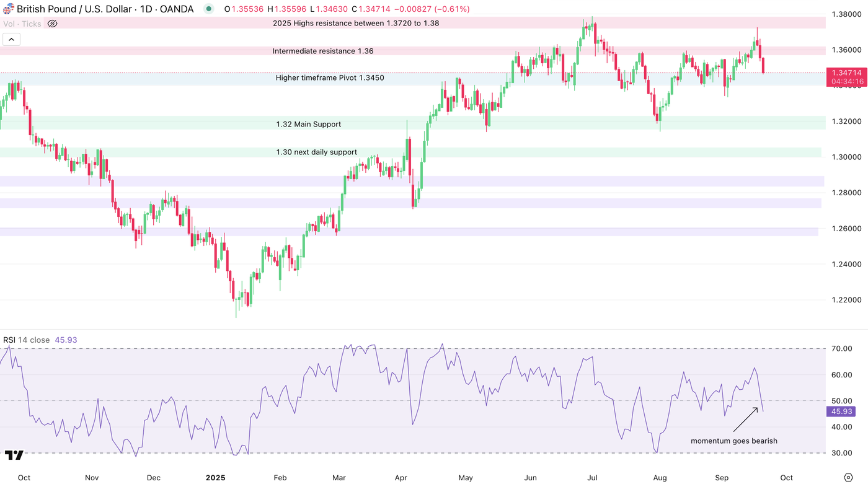Click the 1.32000 price axis label
Viewport: 868px width, 484px height.
[847, 121]
